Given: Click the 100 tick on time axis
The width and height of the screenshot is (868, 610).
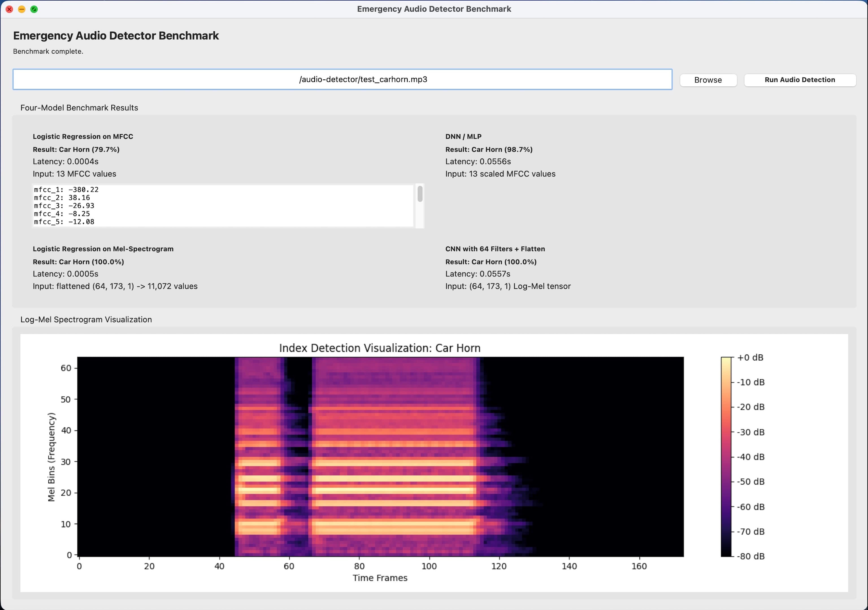Looking at the screenshot, I should 429,566.
